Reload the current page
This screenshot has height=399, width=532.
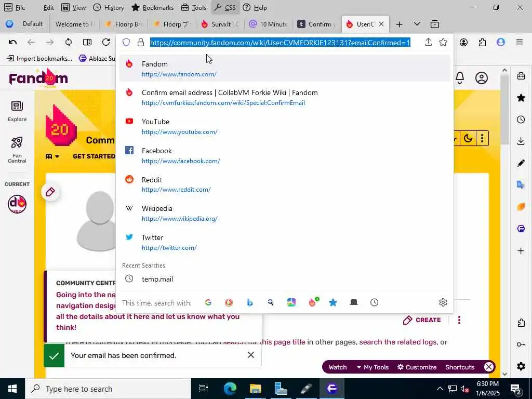point(106,42)
